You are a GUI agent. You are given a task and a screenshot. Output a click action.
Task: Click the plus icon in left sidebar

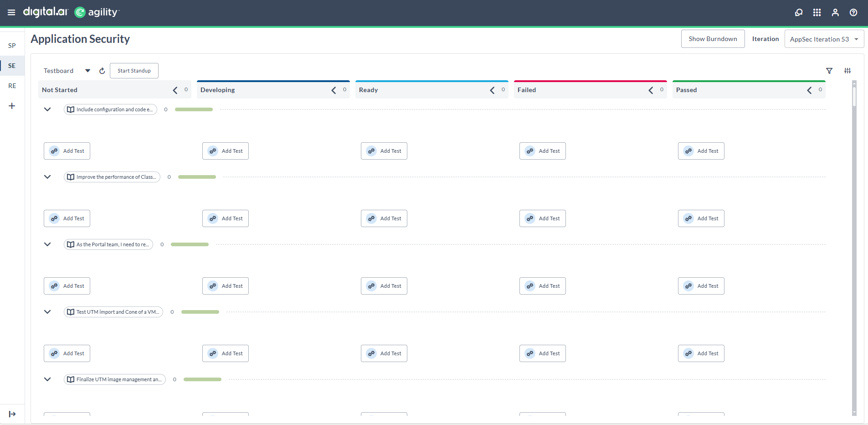point(12,106)
